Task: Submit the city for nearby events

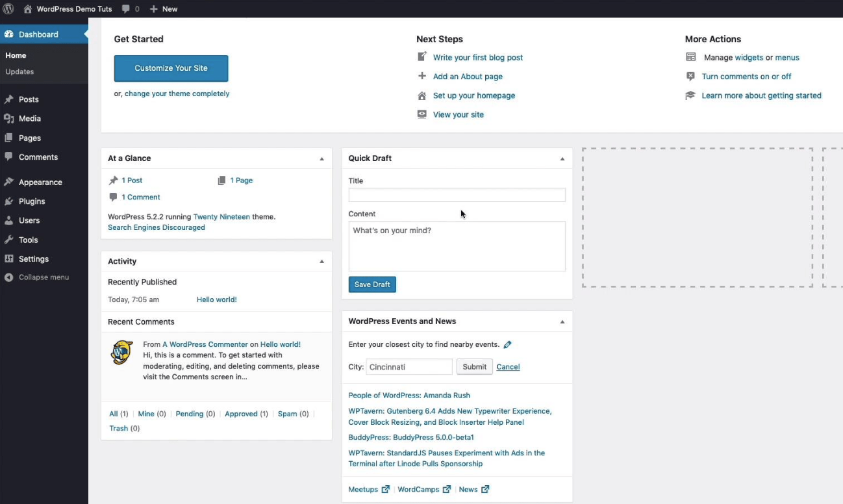Action: coord(474,367)
